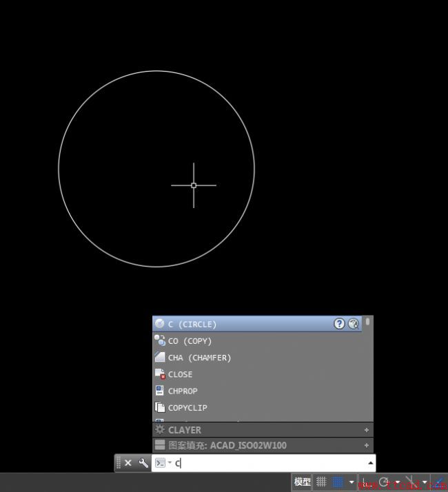Expand command history with the up arrow

[371, 463]
